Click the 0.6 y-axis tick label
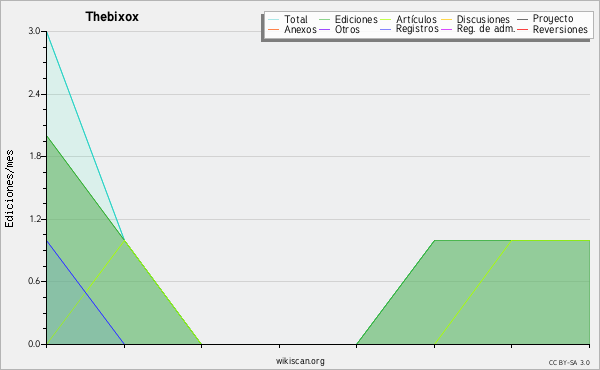Screen dimensions: 600x370 tap(34, 281)
